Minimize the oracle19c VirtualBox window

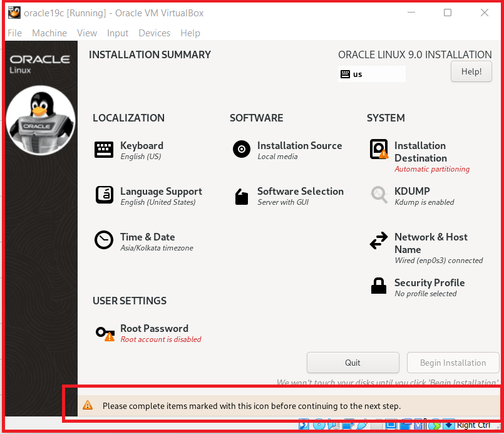[411, 13]
